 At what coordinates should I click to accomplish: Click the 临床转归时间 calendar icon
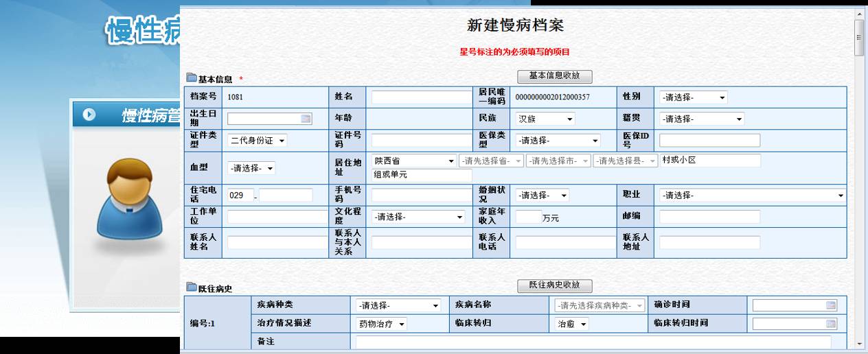(831, 324)
